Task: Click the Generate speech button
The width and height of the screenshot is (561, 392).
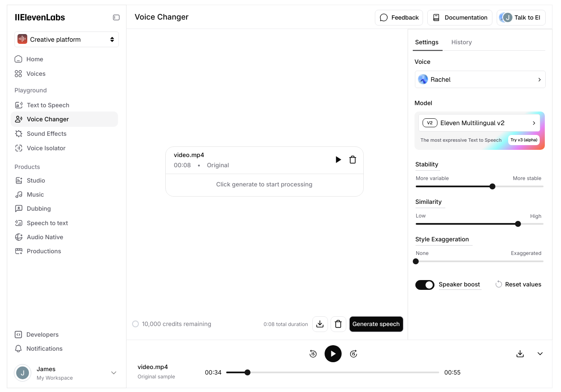Action: [376, 324]
